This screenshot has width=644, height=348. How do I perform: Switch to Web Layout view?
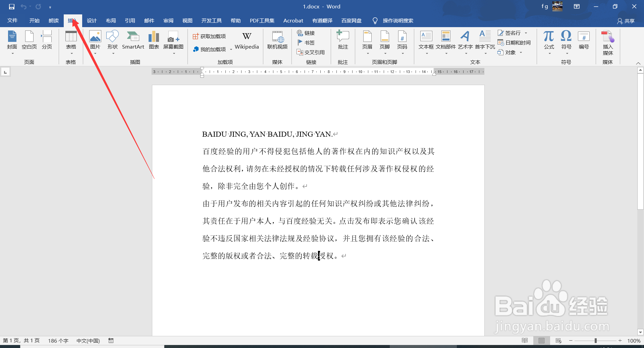click(x=558, y=341)
